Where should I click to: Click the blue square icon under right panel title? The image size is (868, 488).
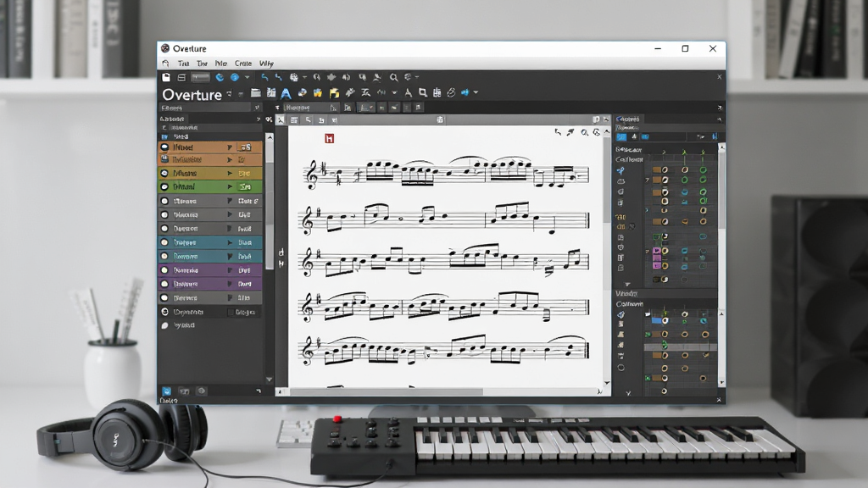tap(621, 136)
